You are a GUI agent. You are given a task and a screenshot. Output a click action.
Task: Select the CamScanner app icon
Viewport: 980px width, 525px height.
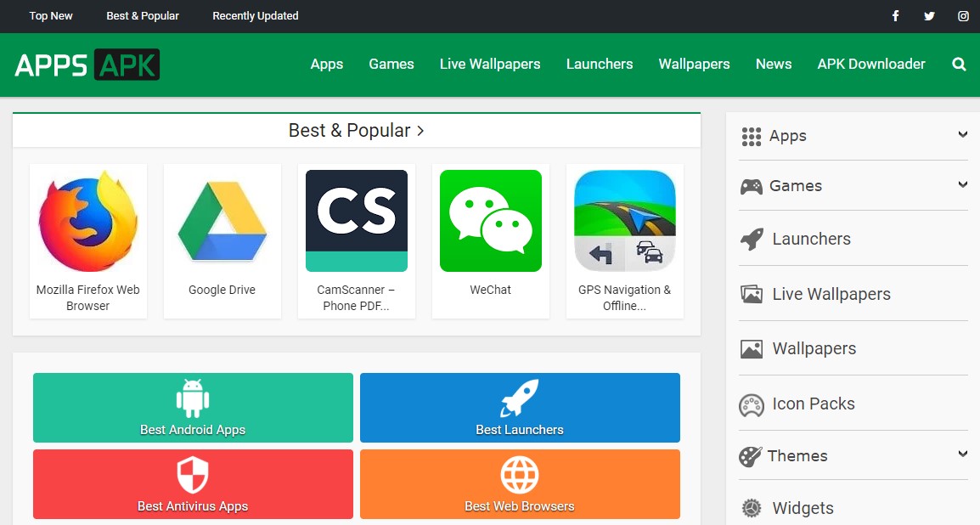pyautogui.click(x=357, y=221)
